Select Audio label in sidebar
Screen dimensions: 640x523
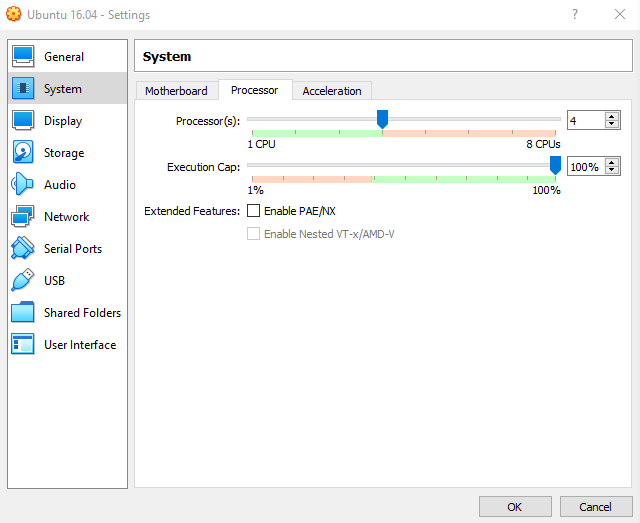[x=60, y=185]
